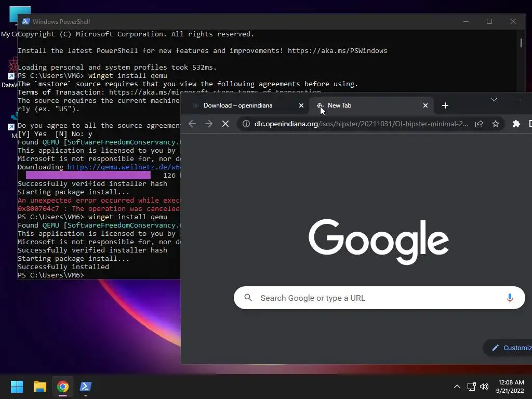Screen dimensions: 532x399
Task: Close the New Tab tab
Action: tap(425, 105)
